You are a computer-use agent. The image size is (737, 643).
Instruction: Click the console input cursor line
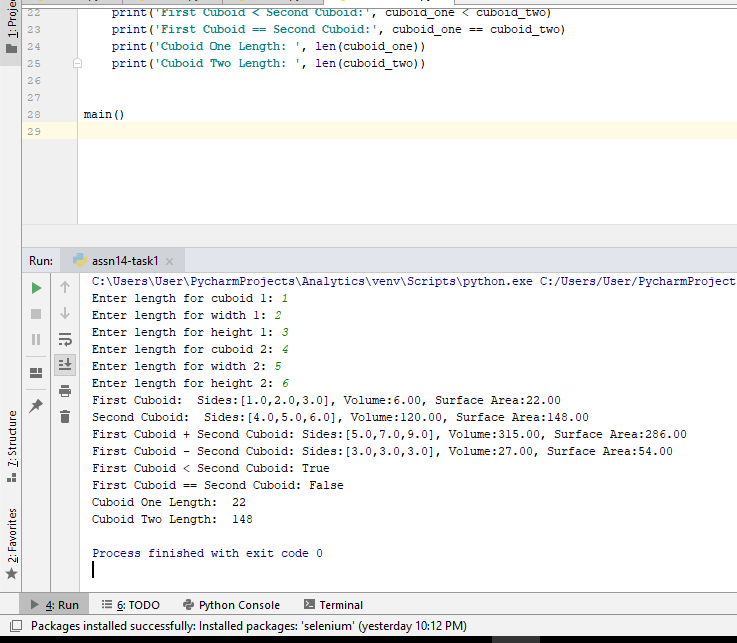click(93, 569)
